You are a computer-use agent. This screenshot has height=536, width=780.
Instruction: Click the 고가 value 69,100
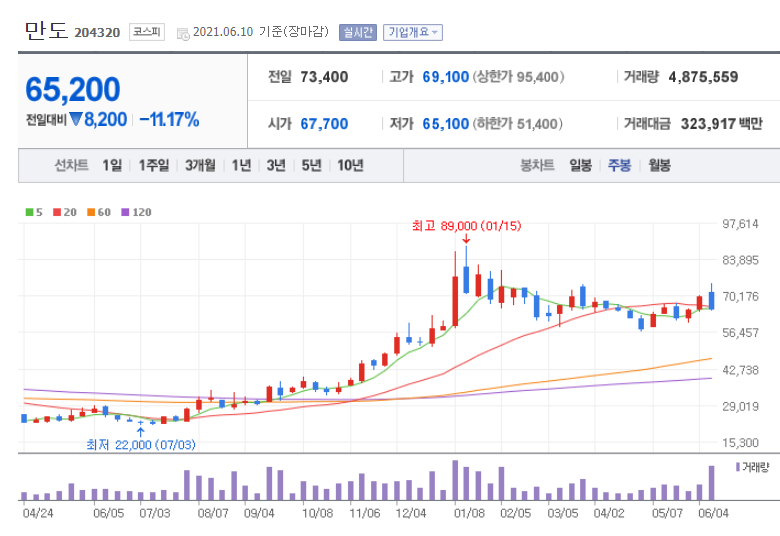click(446, 77)
